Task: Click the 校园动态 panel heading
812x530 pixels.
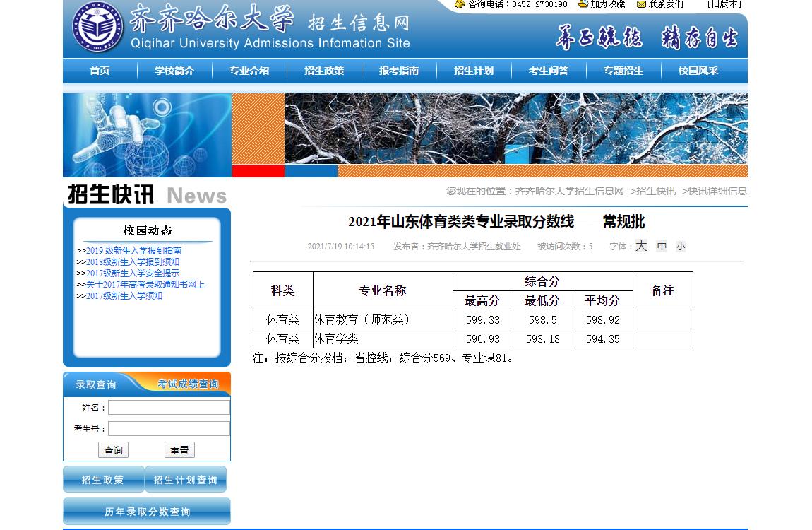Action: coord(148,230)
